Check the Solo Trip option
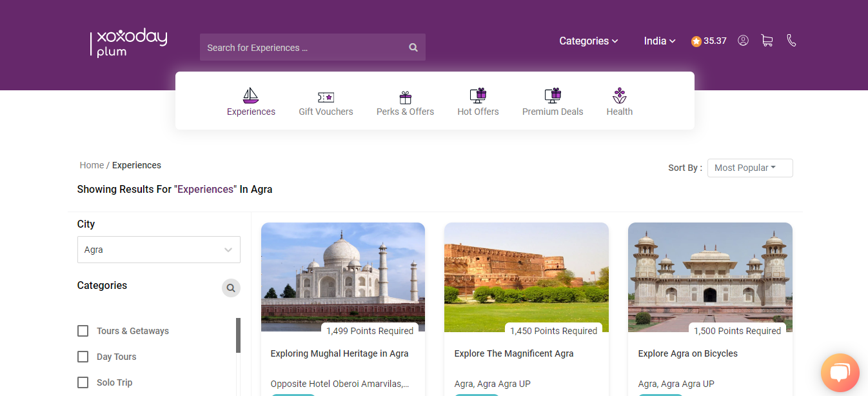 (x=83, y=382)
